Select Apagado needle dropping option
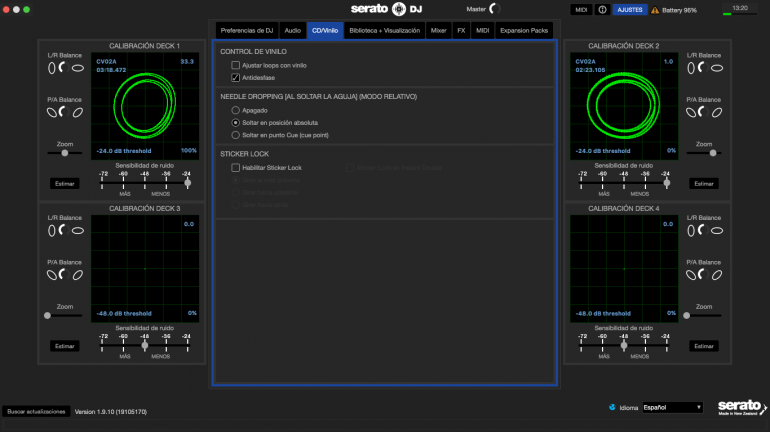 [235, 110]
